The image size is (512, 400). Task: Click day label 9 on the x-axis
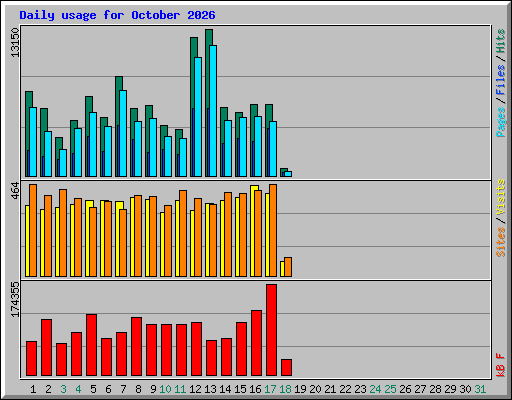[x=153, y=389]
